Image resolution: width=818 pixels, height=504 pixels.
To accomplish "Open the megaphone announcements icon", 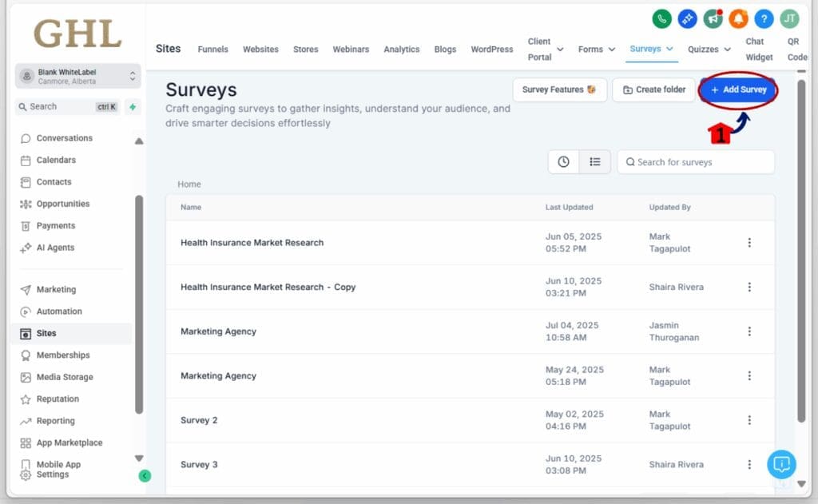I will 713,19.
